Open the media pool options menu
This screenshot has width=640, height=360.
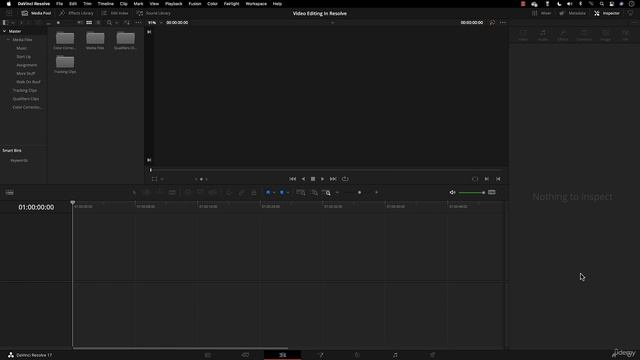tap(138, 22)
